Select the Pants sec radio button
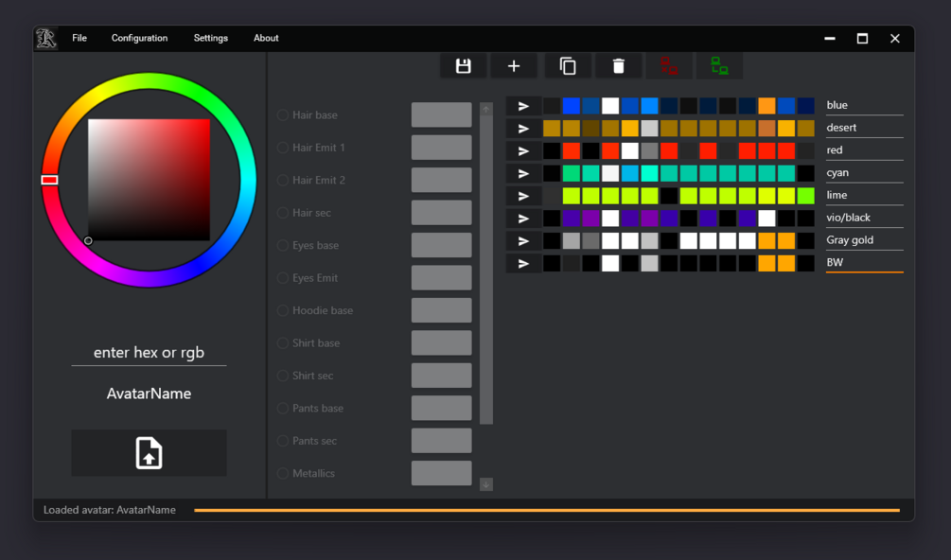Viewport: 951px width, 560px height. (x=283, y=441)
